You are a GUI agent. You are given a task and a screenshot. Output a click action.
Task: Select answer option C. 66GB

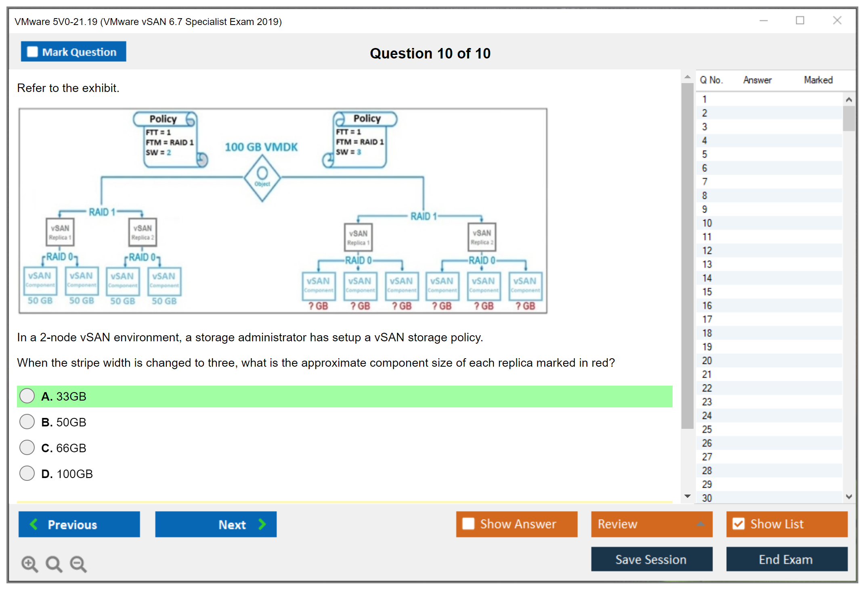tap(27, 447)
